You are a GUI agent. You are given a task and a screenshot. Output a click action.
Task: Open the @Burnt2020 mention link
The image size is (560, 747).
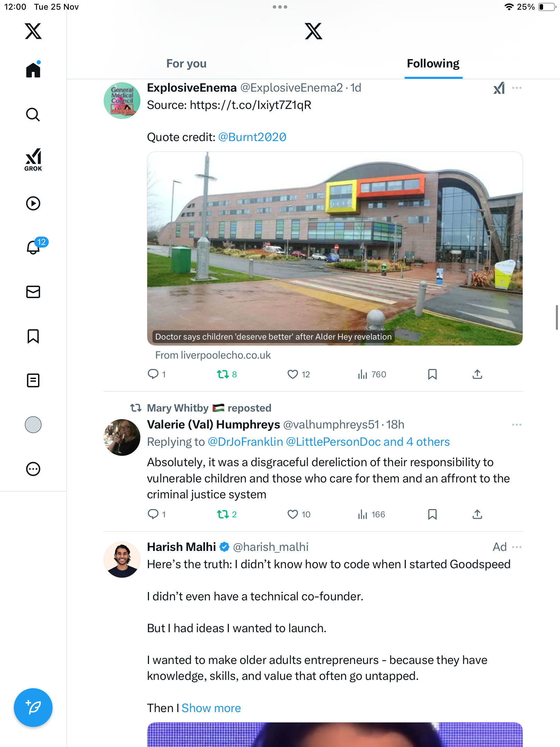[252, 137]
